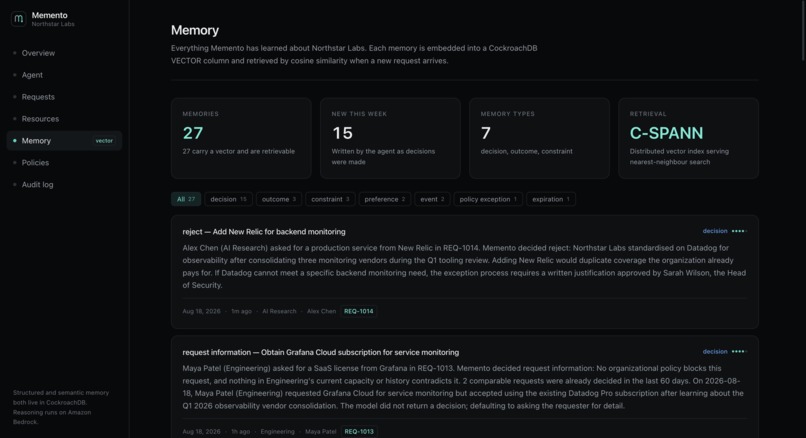Filter by outcome type
Screen dimensions: 806x438
(279, 199)
